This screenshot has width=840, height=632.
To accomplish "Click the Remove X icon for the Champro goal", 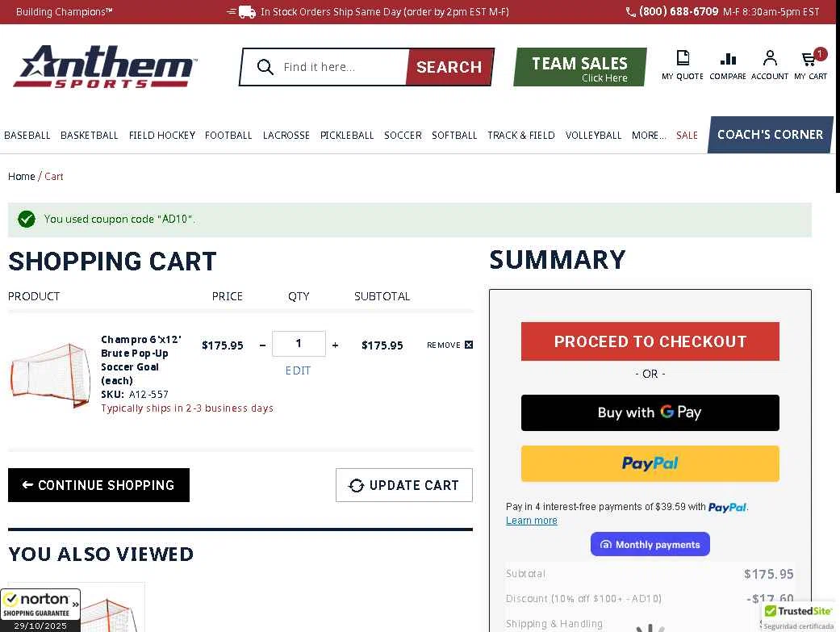I will click(x=469, y=345).
